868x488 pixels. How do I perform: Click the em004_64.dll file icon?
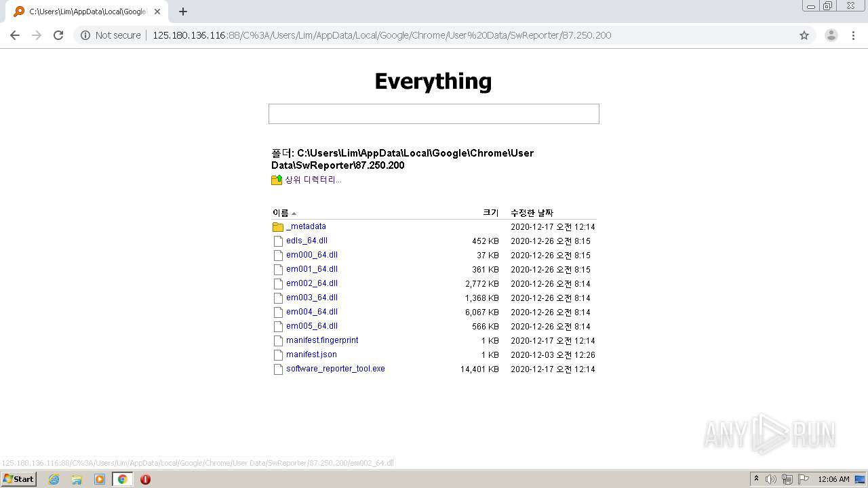click(278, 312)
